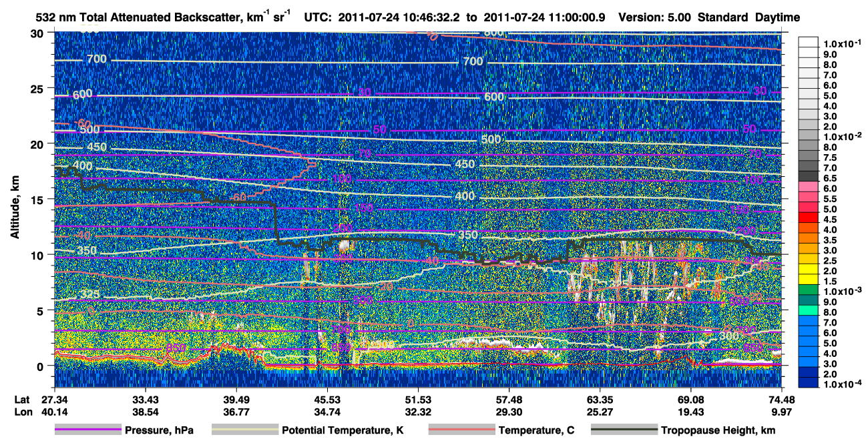The width and height of the screenshot is (868, 445).
Task: Click the gray colorbar swatch at 1.0x10⁻²
Action: pos(809,135)
